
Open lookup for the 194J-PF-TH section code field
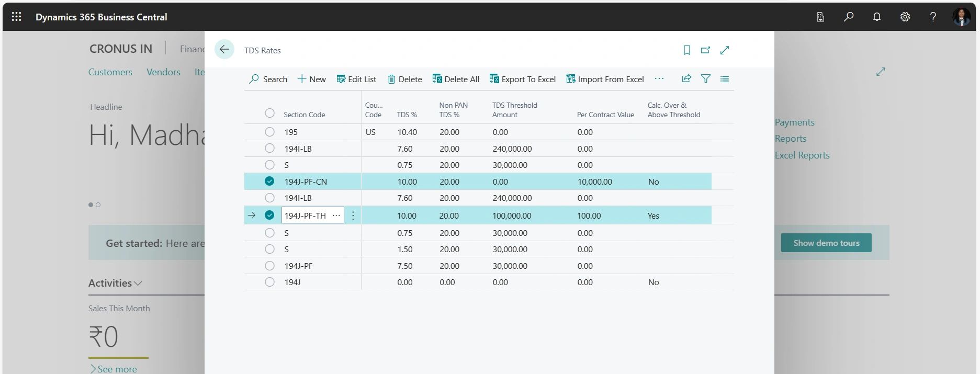336,216
